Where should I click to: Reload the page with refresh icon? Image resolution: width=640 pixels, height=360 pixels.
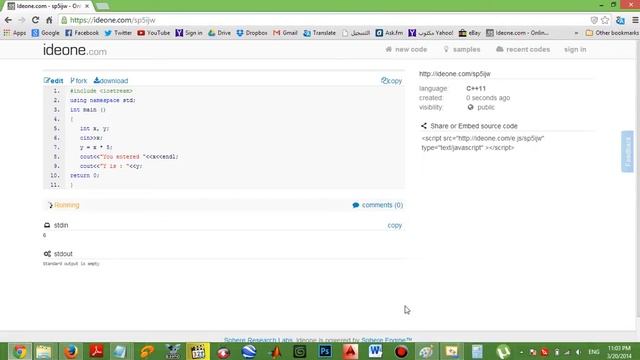click(x=36, y=20)
